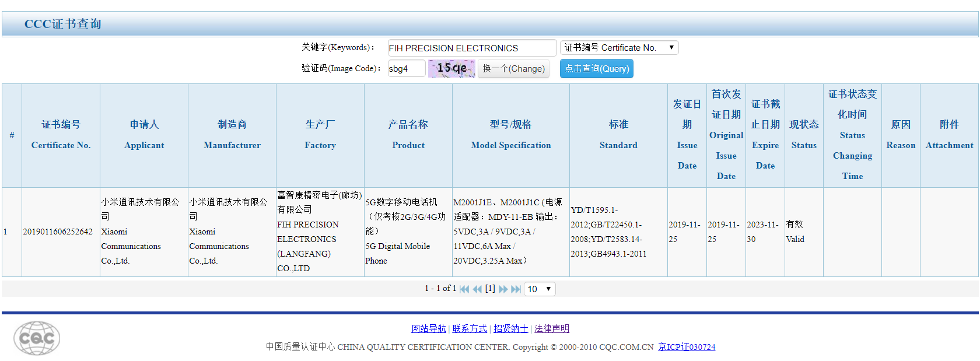Click the Status Changing Time column header

[x=852, y=135]
